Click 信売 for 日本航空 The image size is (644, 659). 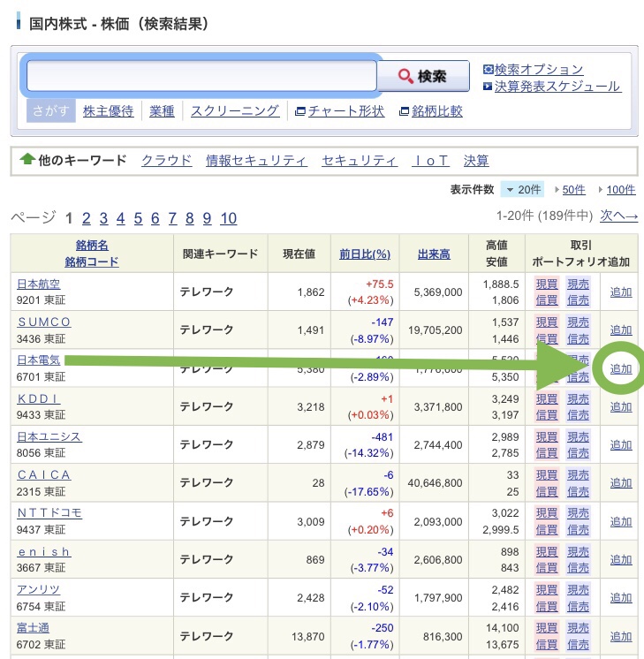578,300
